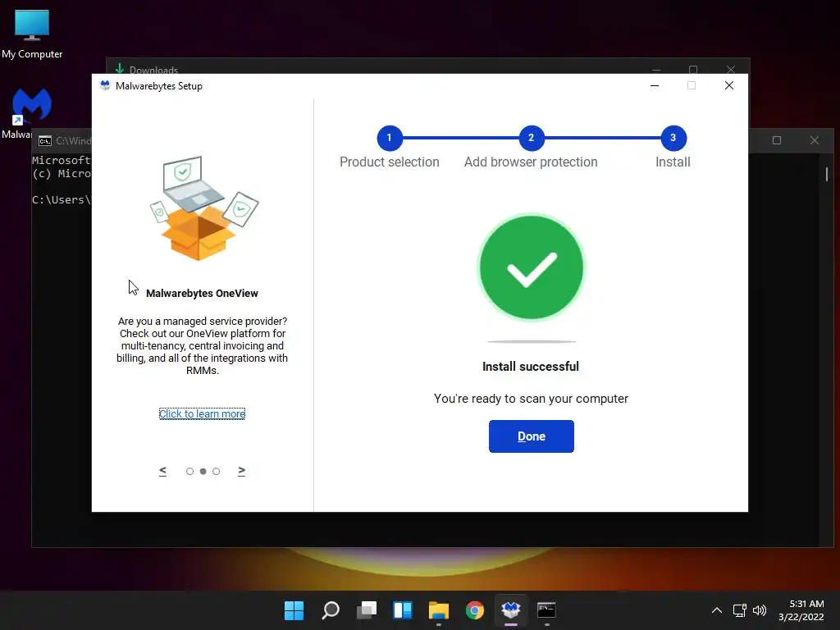Open the clock and date panel
The image size is (840, 630).
(801, 610)
